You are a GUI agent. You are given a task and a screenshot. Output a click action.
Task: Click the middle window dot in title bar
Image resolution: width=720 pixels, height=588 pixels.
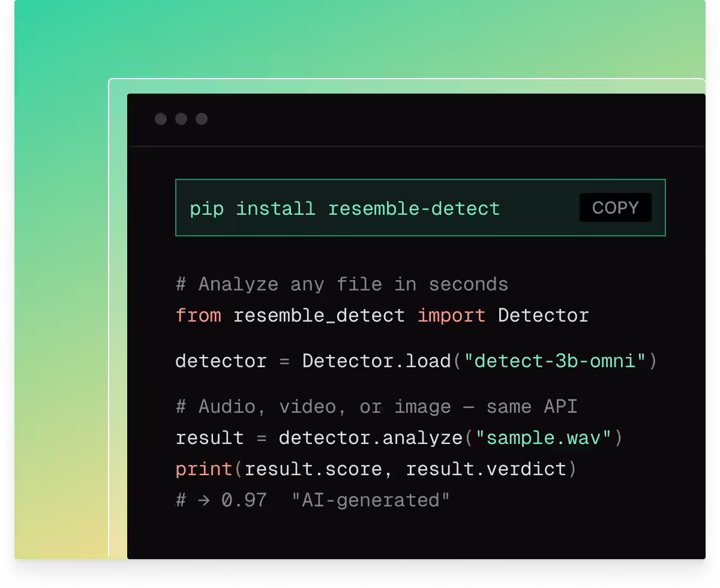tap(181, 119)
